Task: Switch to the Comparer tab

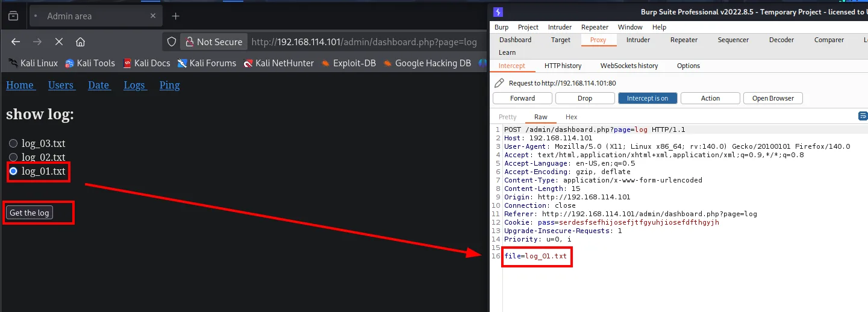Action: click(829, 40)
